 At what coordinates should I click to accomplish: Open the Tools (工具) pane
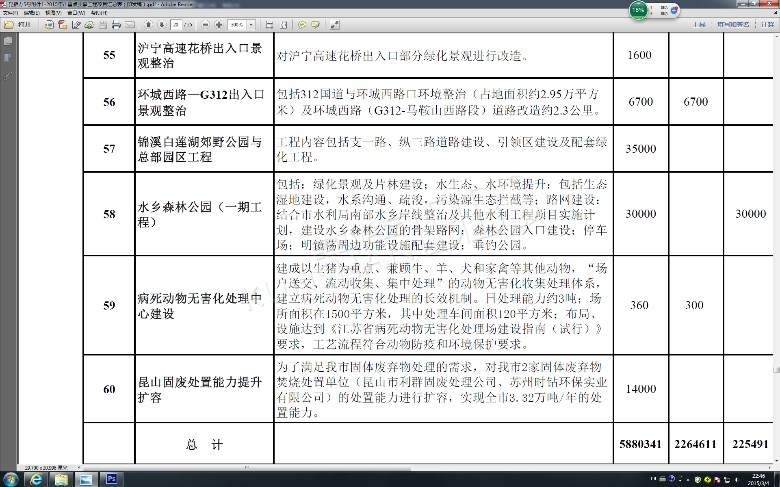click(x=700, y=24)
